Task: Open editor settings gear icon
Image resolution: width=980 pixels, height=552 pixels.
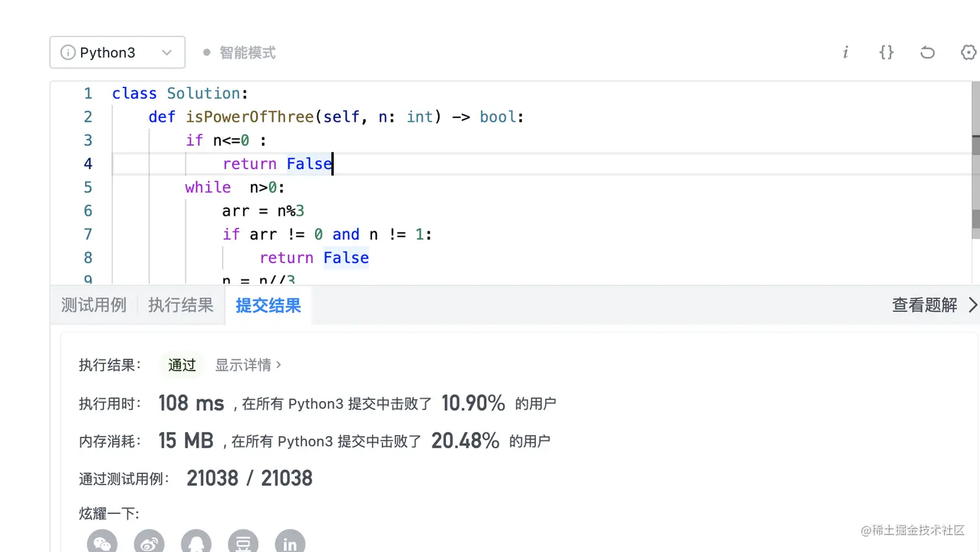Action: pyautogui.click(x=968, y=52)
